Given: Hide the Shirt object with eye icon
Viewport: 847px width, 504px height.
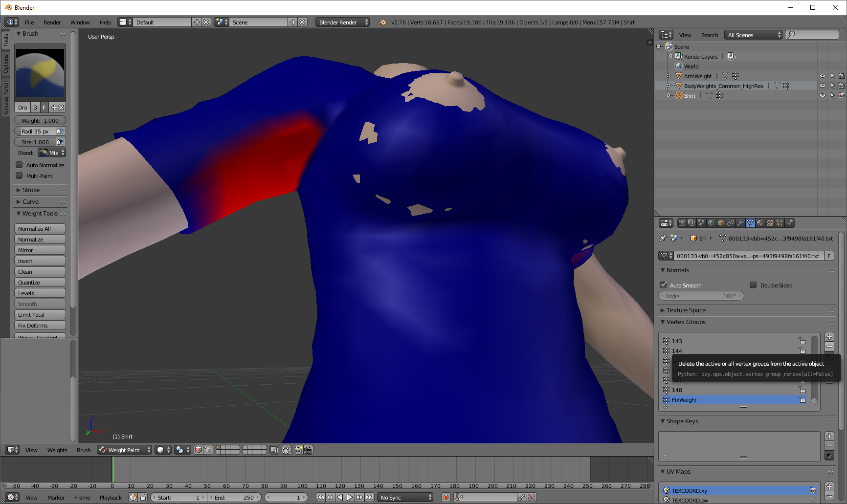Looking at the screenshot, I should (x=822, y=95).
